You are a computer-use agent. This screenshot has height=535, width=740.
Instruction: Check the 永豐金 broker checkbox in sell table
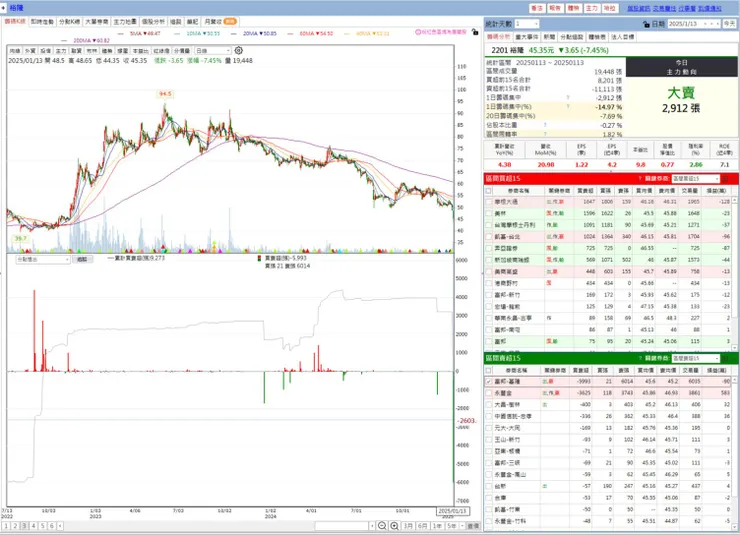[489, 393]
